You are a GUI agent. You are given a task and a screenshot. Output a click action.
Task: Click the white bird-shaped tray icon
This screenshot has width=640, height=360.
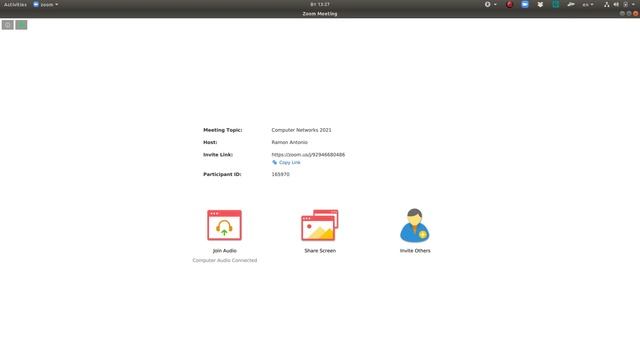(x=571, y=4)
